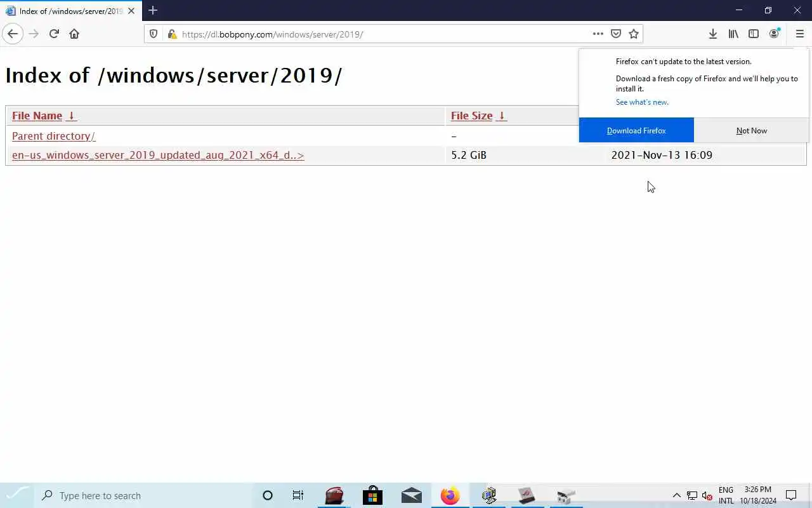
Task: Close the Index of /windows/server tab
Action: tap(131, 11)
